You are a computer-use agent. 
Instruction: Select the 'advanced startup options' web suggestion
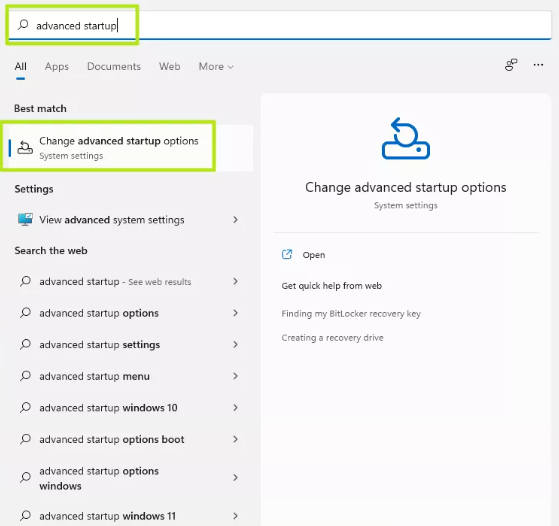(x=127, y=313)
